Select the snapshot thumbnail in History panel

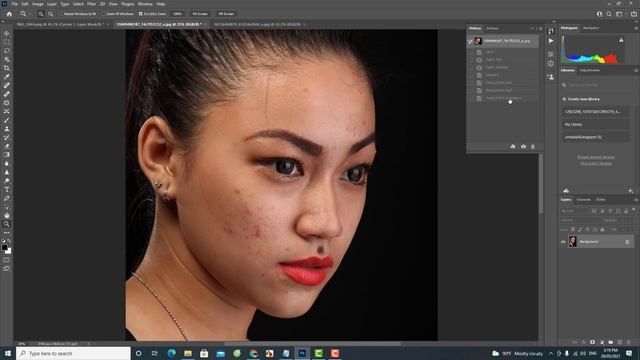[x=478, y=41]
